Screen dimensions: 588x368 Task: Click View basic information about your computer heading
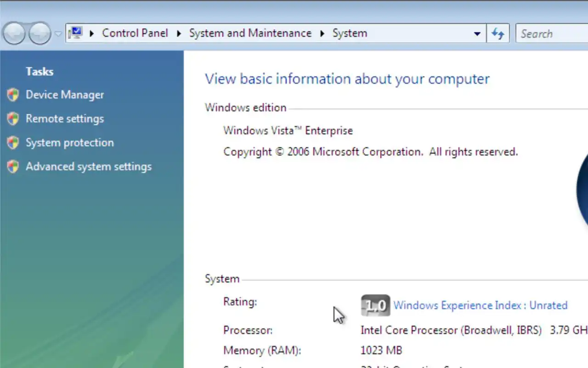(x=347, y=79)
